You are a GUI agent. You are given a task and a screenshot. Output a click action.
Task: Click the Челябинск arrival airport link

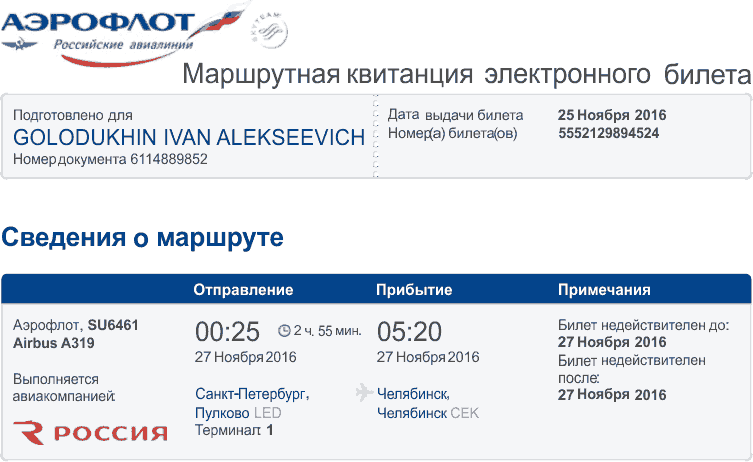point(413,394)
